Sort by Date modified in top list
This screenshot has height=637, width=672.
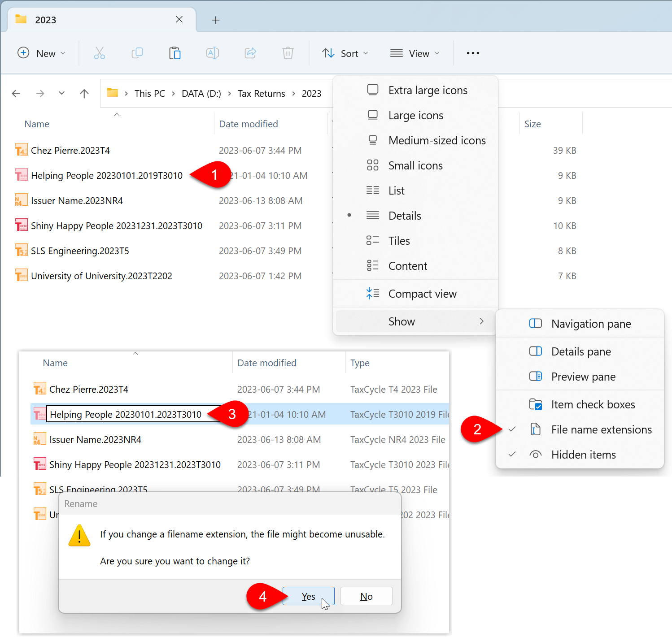pyautogui.click(x=249, y=124)
